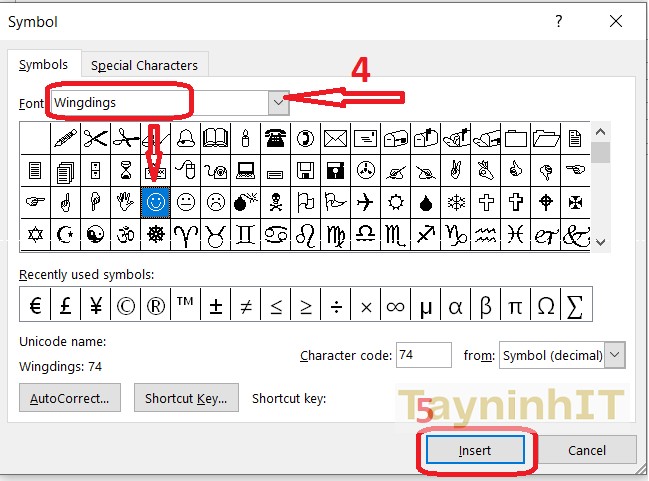Open the AutoCorrect dialog button
Viewport: 649px width, 481px height.
70,398
